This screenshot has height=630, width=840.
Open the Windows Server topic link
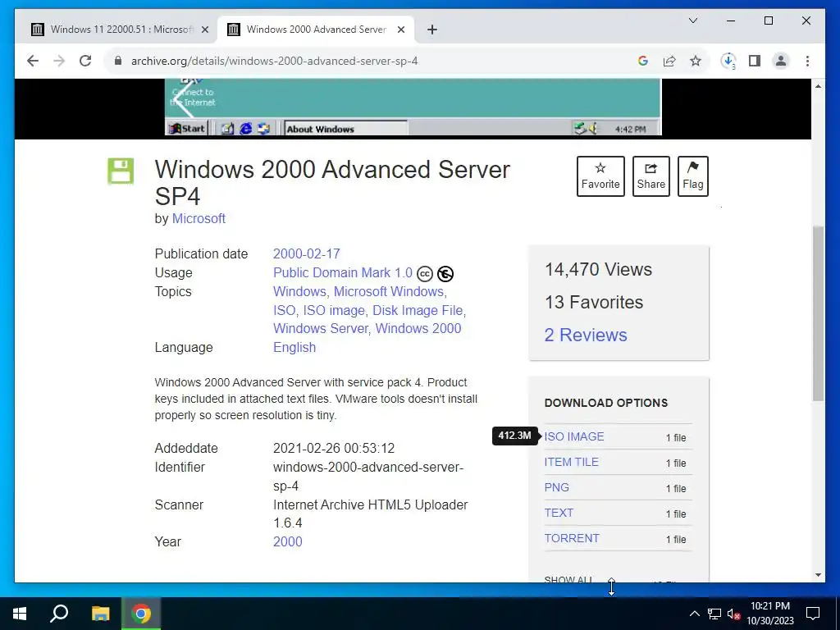click(321, 328)
